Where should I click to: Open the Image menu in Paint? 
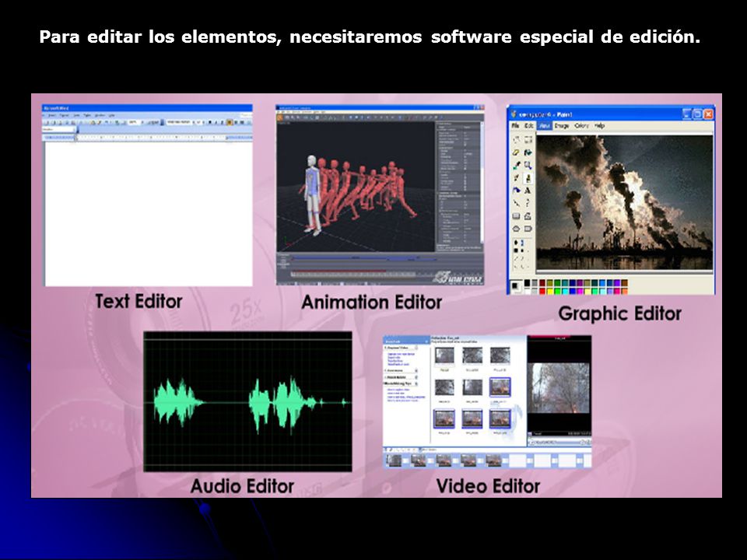pyautogui.click(x=562, y=126)
